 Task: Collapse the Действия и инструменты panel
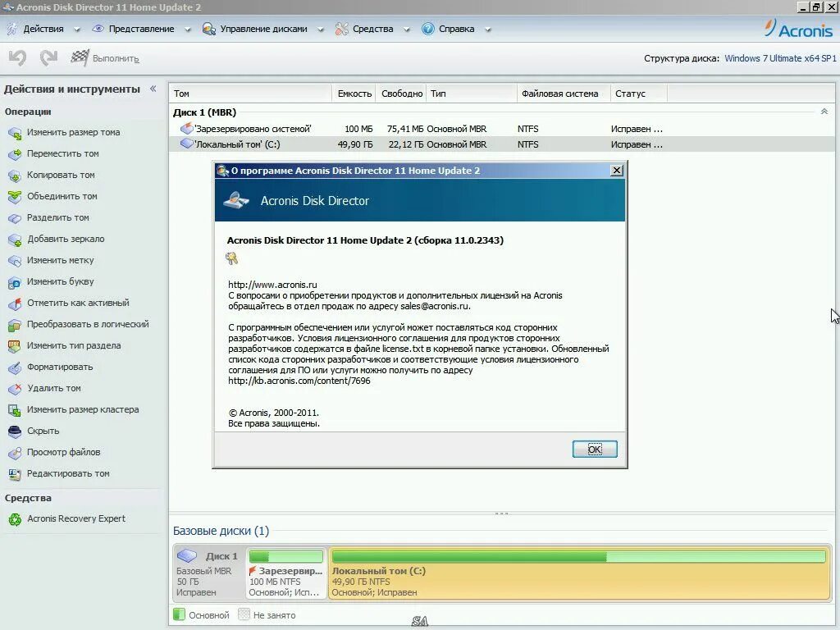coord(153,89)
